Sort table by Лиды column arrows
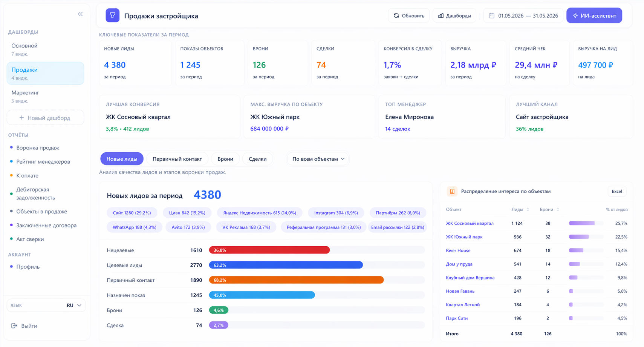 point(528,209)
